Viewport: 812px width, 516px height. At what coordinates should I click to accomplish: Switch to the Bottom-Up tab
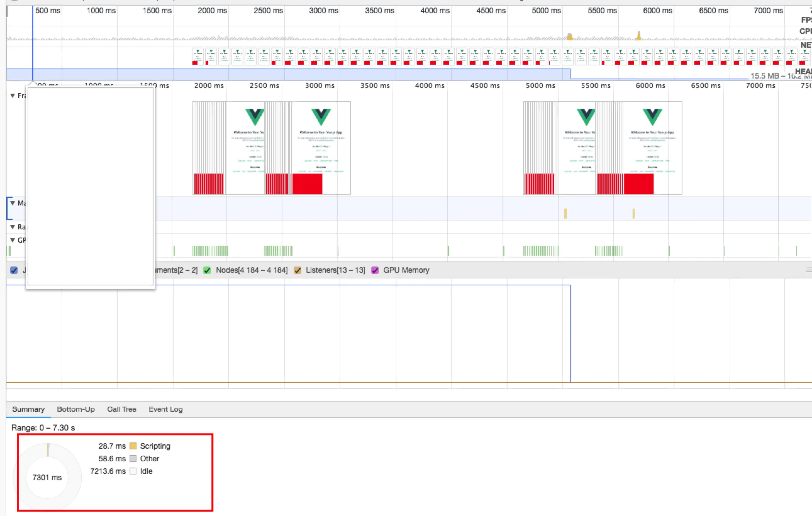(75, 409)
